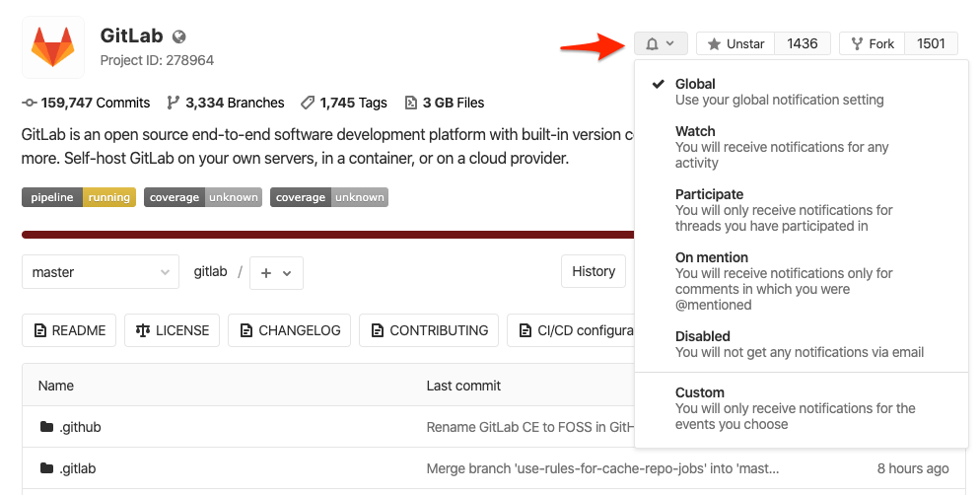Toggle the notification dropdown chevron
The height and width of the screenshot is (495, 980).
[670, 43]
